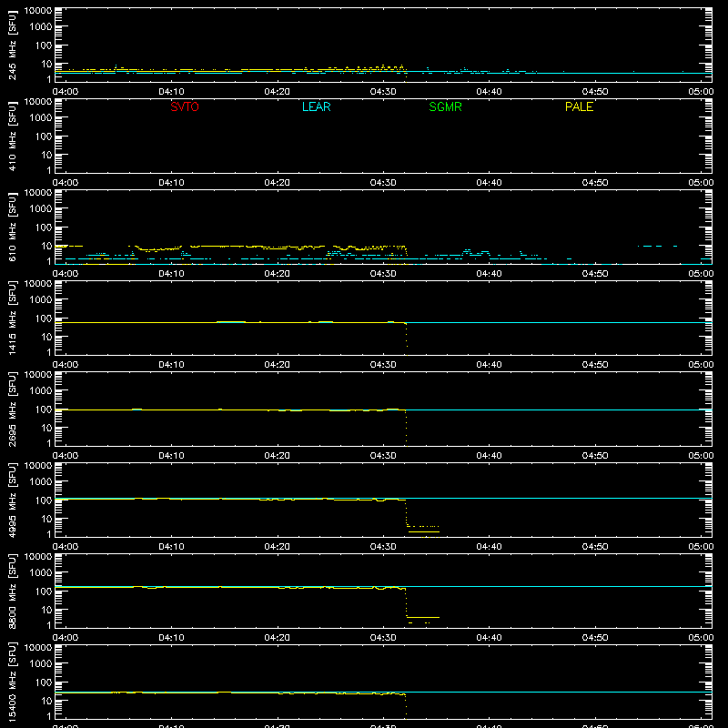
Task: Click 04:30 tick under the 4995 MHz panel
Action: [x=383, y=547]
